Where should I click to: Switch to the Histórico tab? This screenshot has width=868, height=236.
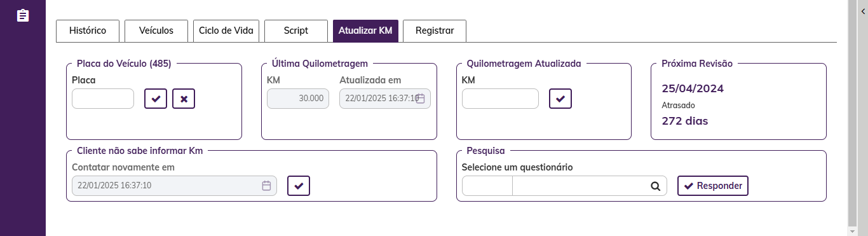(x=87, y=31)
